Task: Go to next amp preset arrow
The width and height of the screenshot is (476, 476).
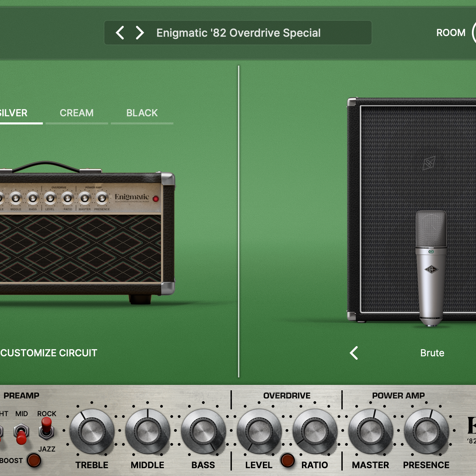Action: tap(139, 33)
